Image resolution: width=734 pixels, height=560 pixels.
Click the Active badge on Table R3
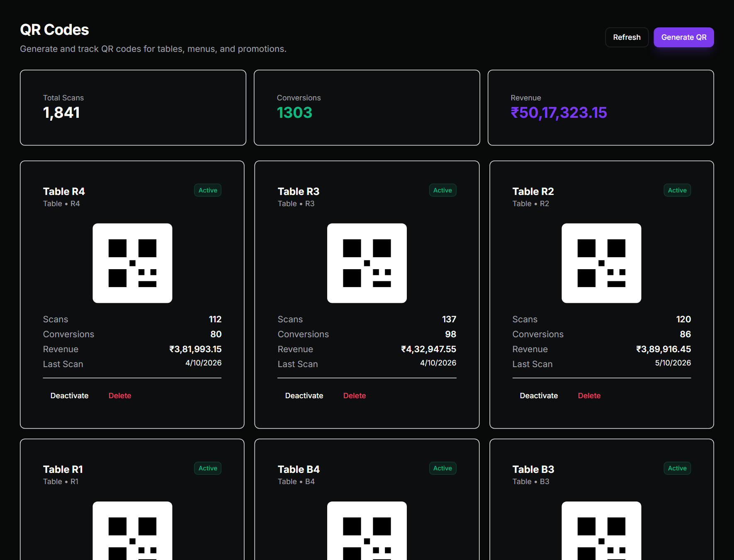point(442,190)
